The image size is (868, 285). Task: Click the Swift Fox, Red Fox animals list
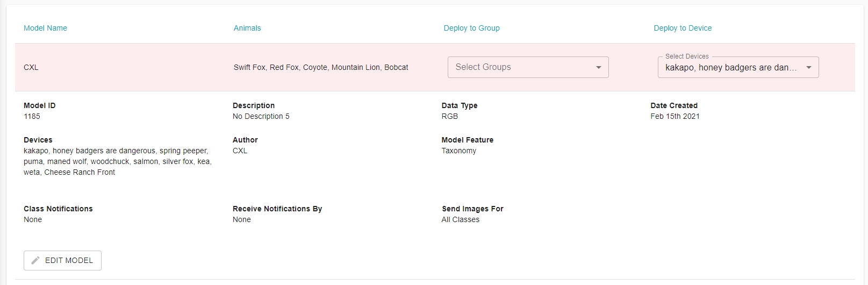(321, 67)
